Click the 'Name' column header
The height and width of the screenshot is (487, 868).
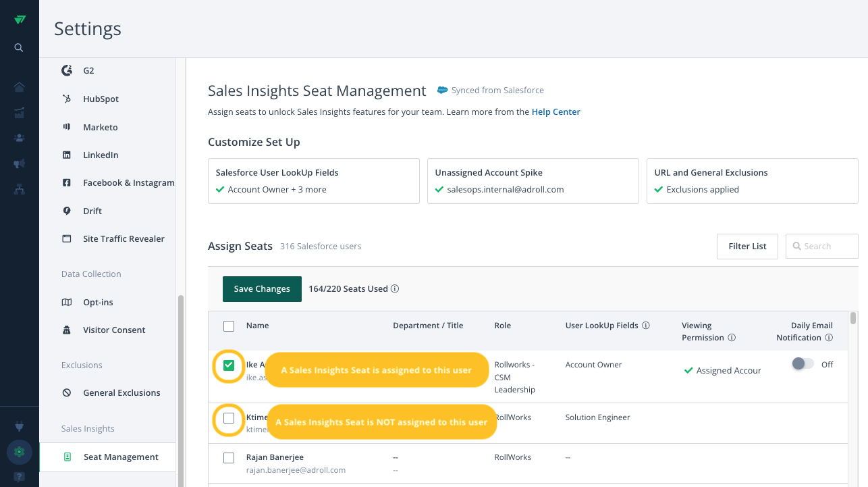[x=258, y=326]
